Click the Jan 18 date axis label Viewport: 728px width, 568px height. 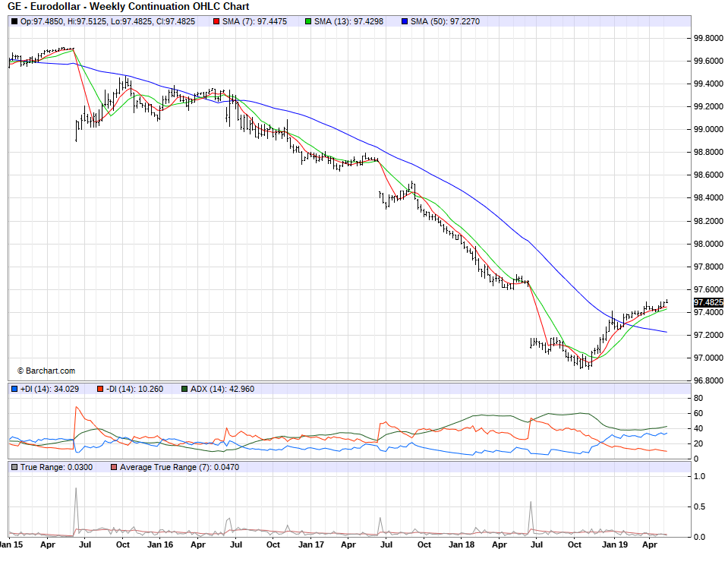click(x=461, y=544)
